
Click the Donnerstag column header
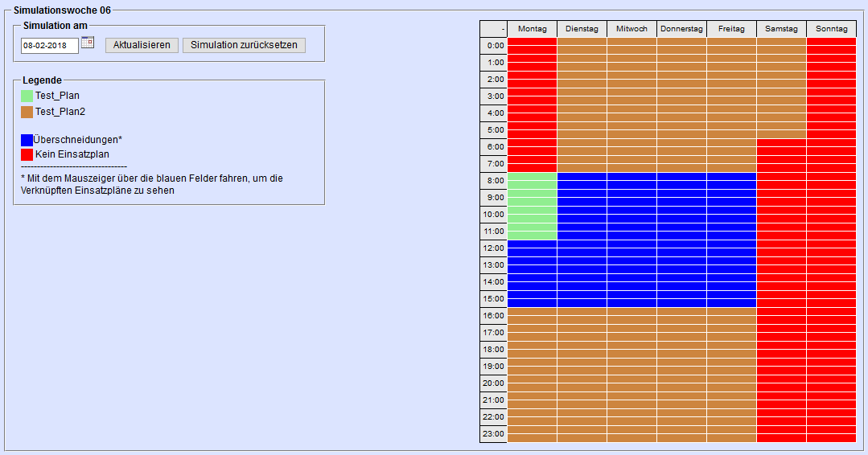click(681, 29)
